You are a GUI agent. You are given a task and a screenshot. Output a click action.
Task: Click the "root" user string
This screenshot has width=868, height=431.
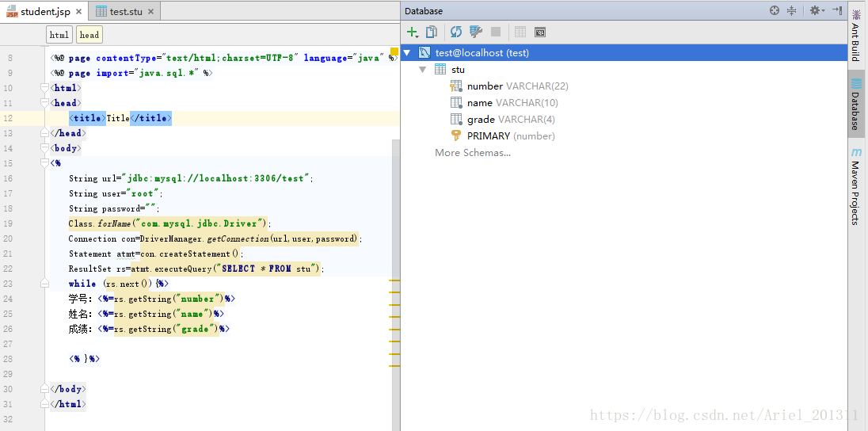tap(143, 193)
